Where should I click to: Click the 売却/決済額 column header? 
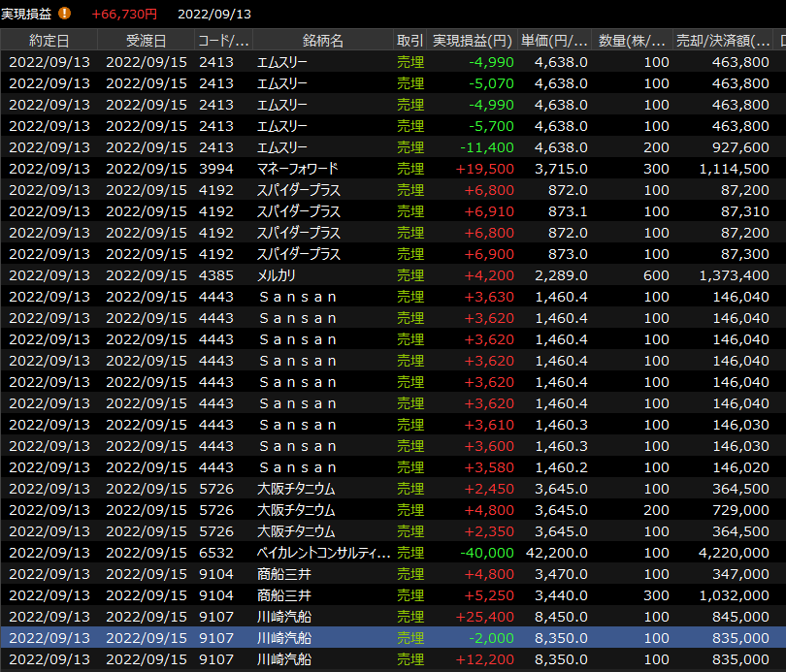tap(723, 41)
